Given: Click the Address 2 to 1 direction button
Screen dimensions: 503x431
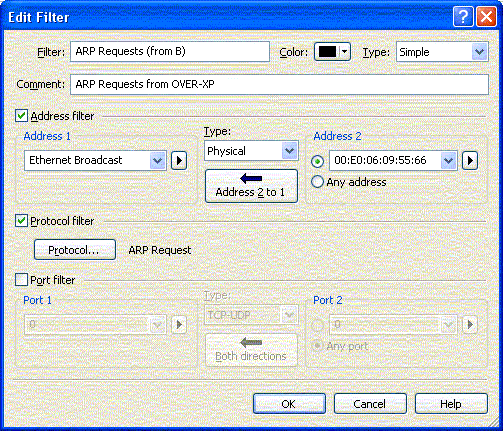Looking at the screenshot, I should click(x=251, y=186).
